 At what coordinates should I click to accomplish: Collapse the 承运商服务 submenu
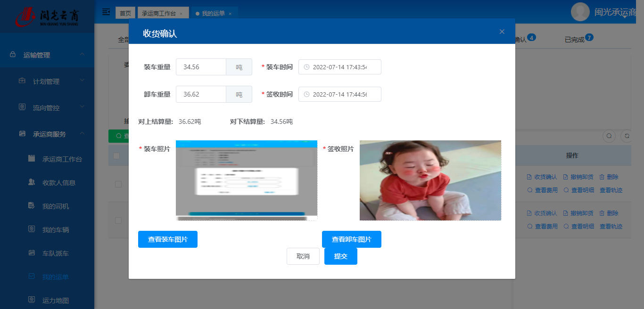point(47,134)
